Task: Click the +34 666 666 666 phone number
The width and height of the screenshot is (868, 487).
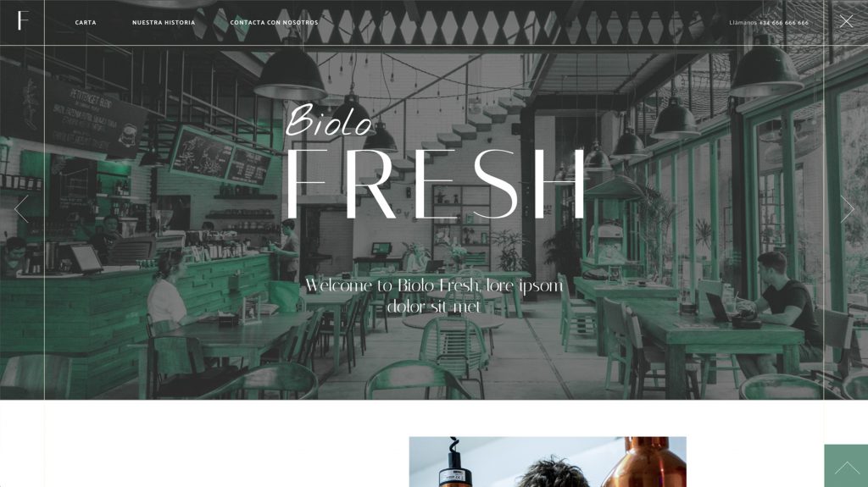Action: [x=784, y=23]
